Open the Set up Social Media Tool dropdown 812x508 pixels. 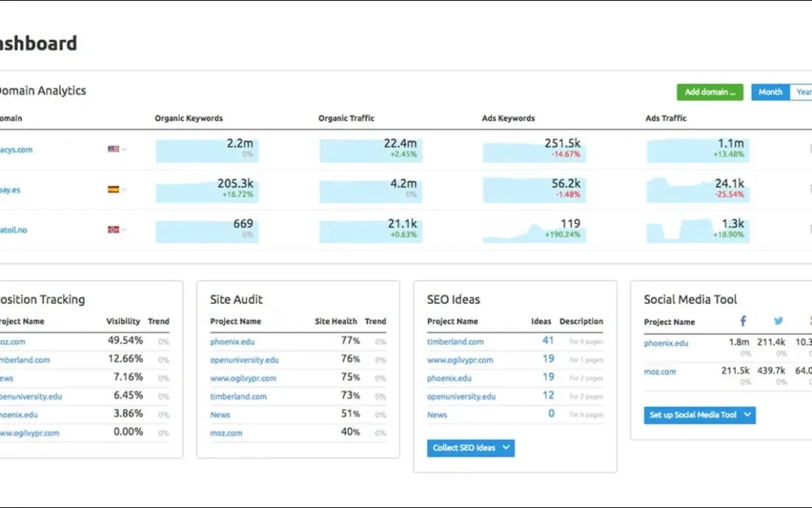tap(700, 415)
